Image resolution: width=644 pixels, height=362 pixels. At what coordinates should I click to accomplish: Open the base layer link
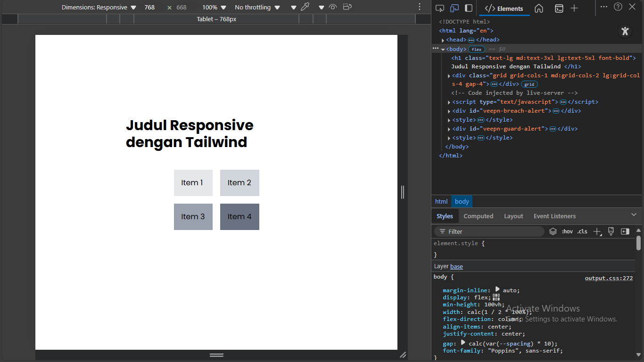coord(456,266)
